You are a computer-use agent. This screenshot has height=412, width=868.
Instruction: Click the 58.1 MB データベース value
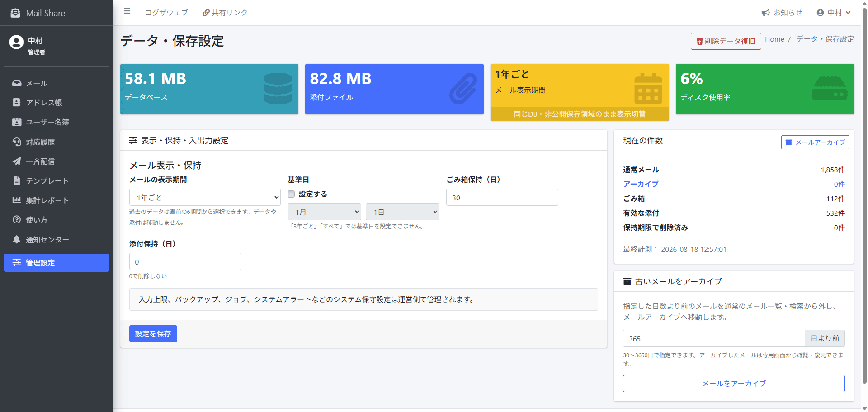pos(156,79)
